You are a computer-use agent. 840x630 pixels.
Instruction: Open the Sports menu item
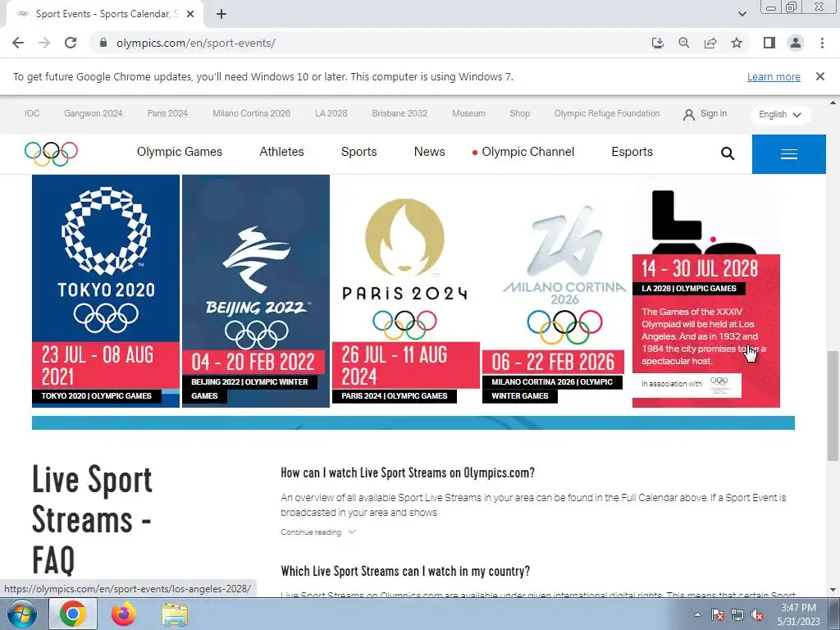pyautogui.click(x=359, y=152)
